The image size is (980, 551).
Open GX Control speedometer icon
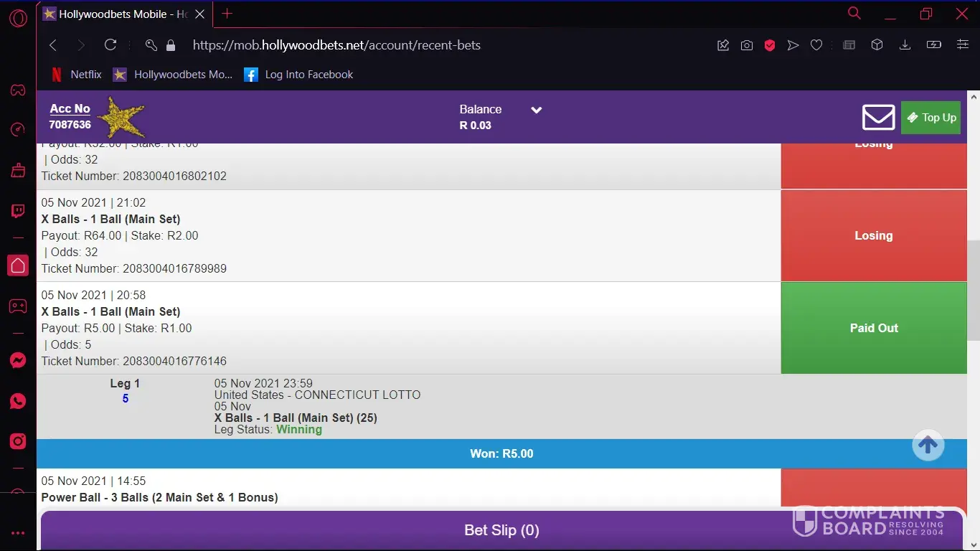(x=18, y=129)
